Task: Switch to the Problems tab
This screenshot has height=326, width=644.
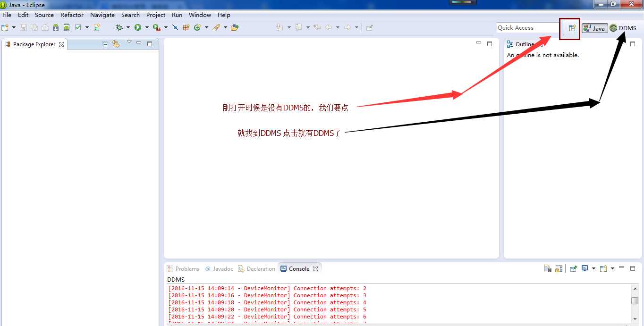Action: click(x=183, y=269)
